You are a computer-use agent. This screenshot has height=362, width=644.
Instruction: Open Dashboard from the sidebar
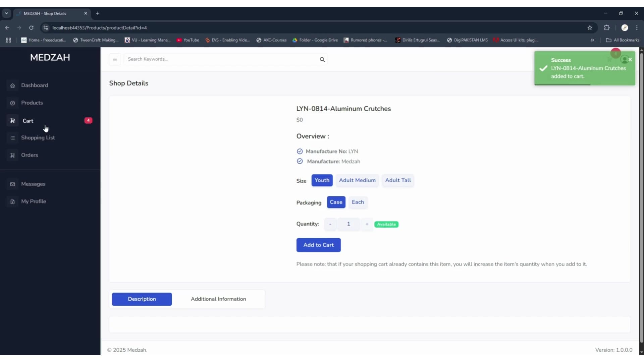tap(35, 85)
